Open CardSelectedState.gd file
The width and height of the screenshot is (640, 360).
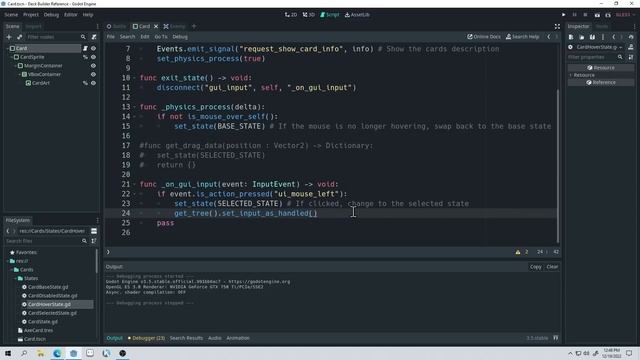coord(52,313)
